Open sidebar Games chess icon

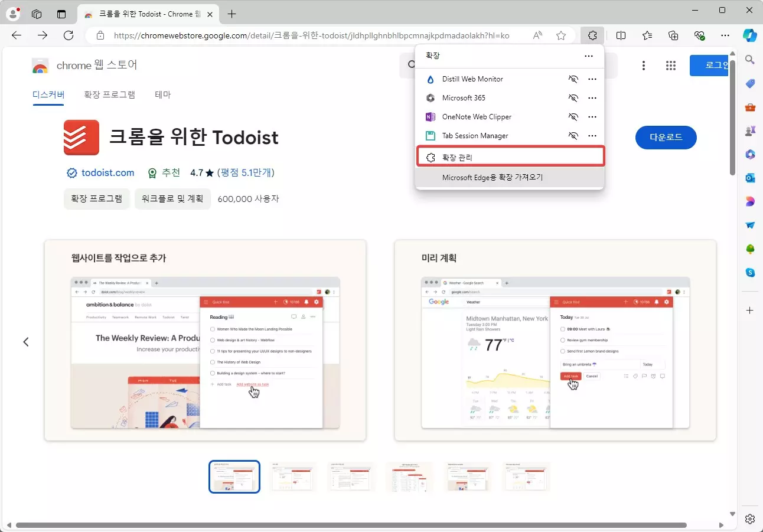coord(750,130)
